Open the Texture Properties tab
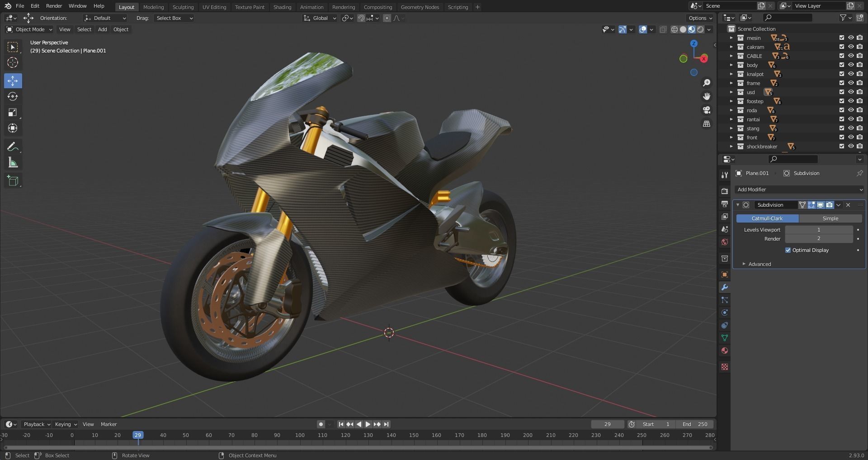The height and width of the screenshot is (460, 868). (x=725, y=367)
